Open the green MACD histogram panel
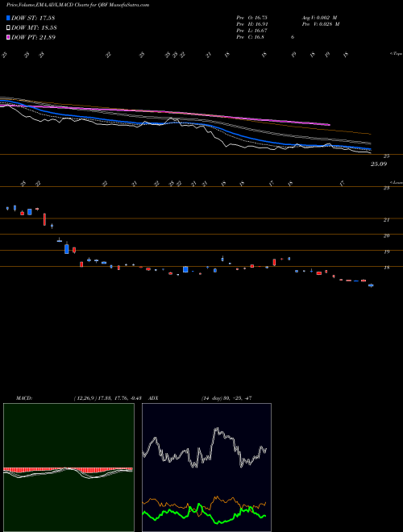403x532 pixels. (x=69, y=468)
